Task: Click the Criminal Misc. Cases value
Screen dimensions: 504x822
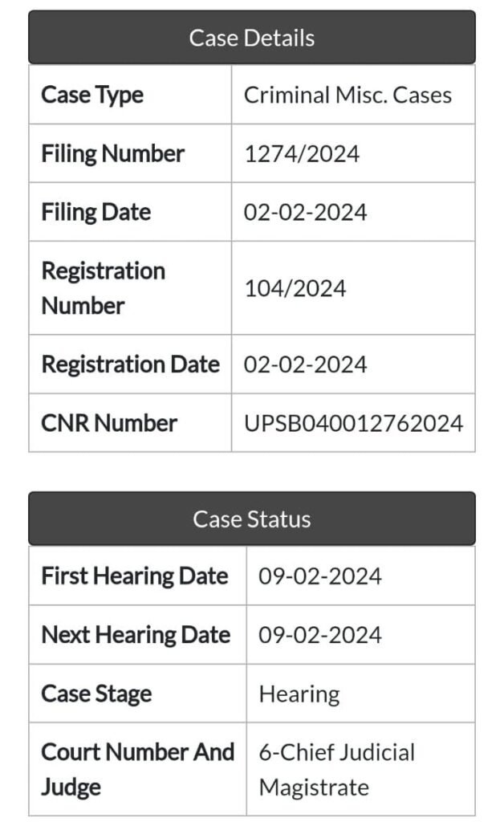Action: pos(348,95)
